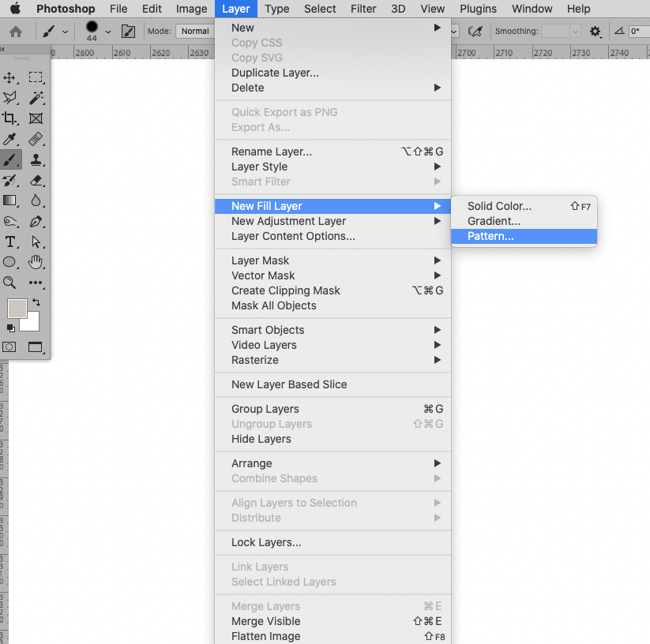
Task: Select the Crop tool
Action: coord(10,118)
